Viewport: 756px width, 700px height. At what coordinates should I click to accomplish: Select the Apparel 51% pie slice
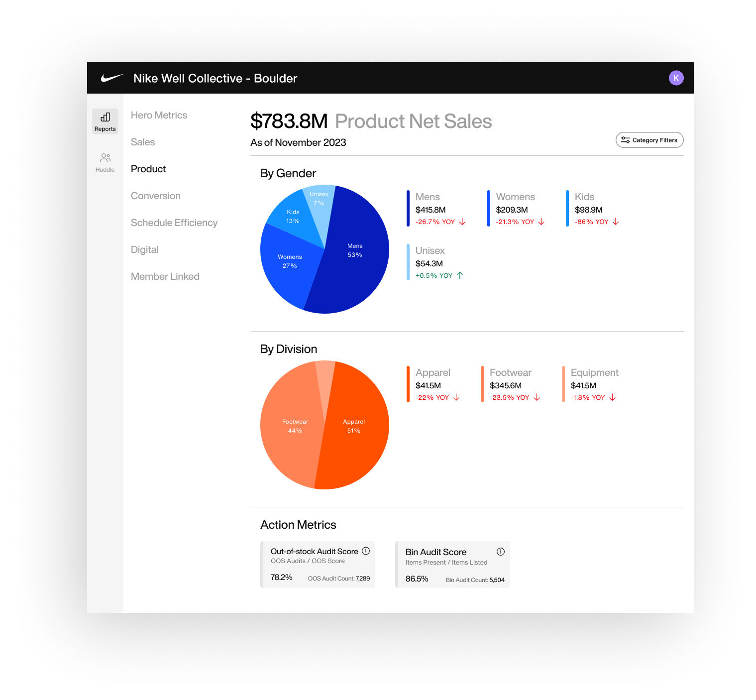point(354,426)
